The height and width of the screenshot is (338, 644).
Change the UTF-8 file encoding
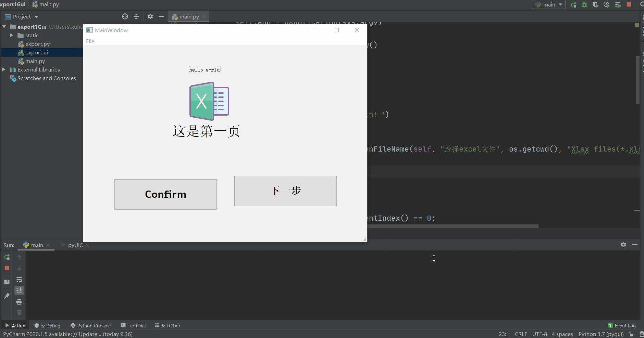click(x=540, y=334)
